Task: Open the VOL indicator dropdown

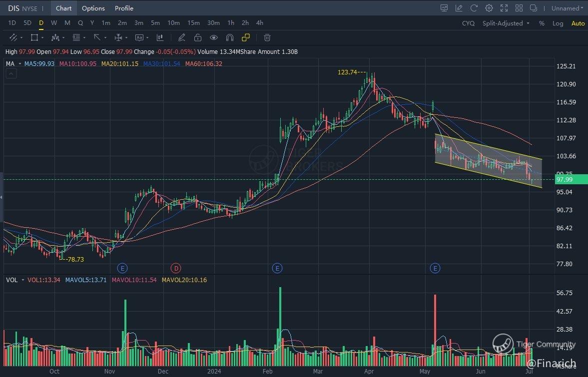Action: (23, 280)
